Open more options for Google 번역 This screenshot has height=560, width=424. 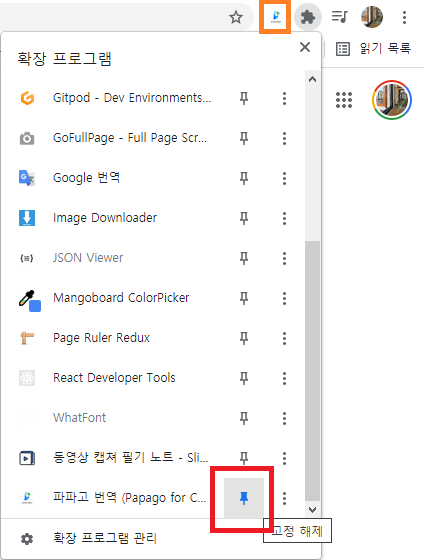[284, 178]
